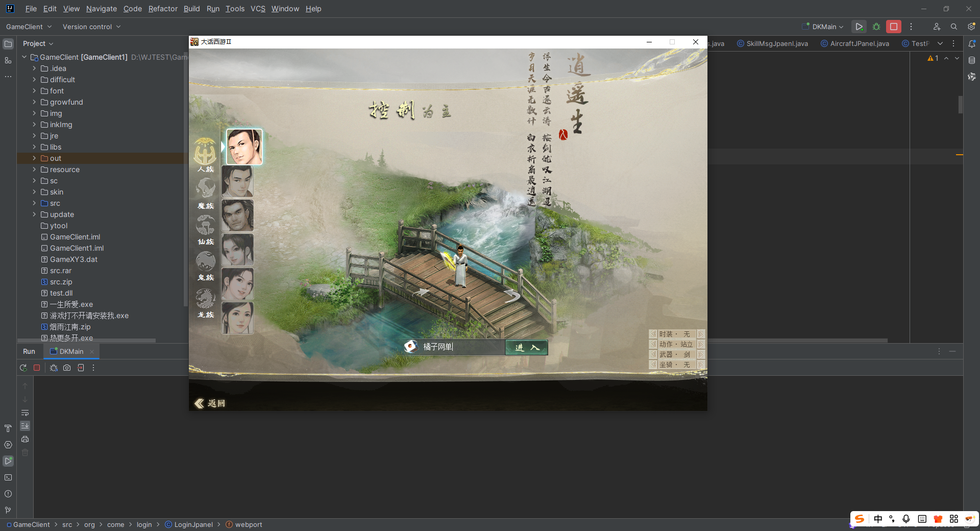This screenshot has width=980, height=531.
Task: Stop the process in the Run panel toolbar
Action: (x=37, y=368)
